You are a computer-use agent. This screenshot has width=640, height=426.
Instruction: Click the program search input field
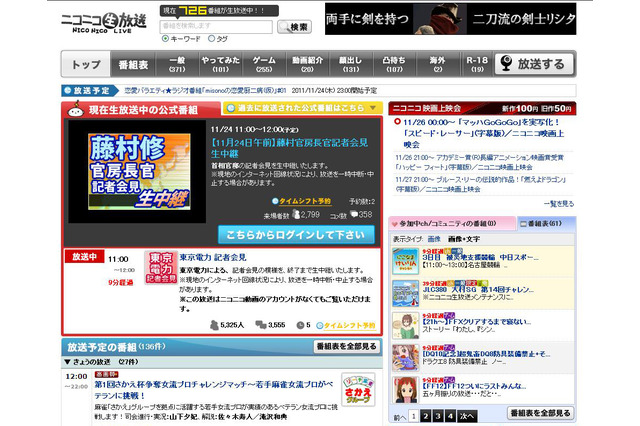[216, 27]
